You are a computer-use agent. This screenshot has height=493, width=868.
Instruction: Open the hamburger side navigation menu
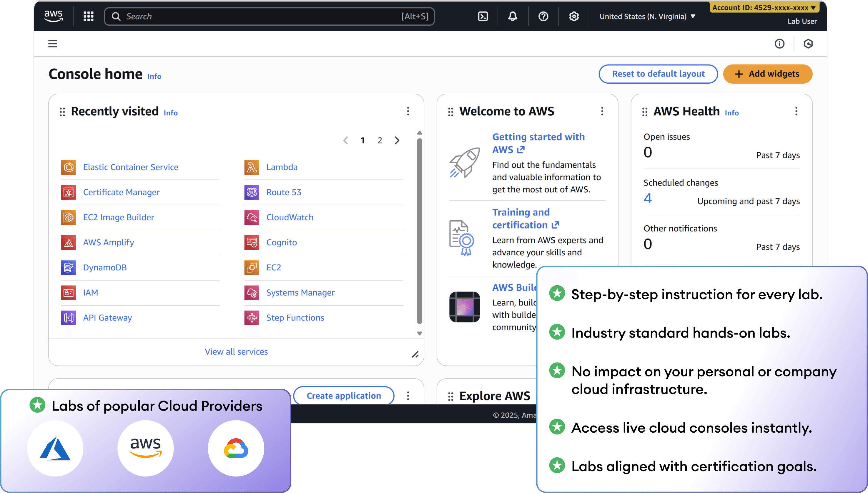[x=52, y=44]
